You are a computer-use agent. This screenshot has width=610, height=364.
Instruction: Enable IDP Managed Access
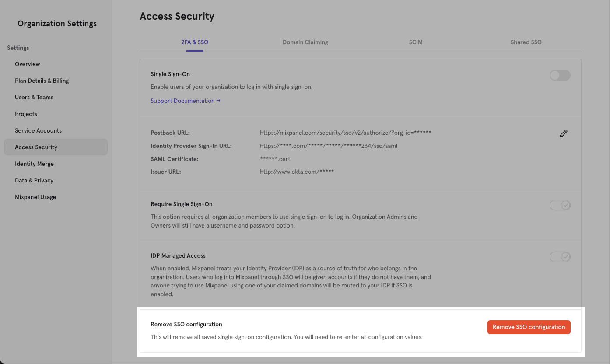coord(560,256)
